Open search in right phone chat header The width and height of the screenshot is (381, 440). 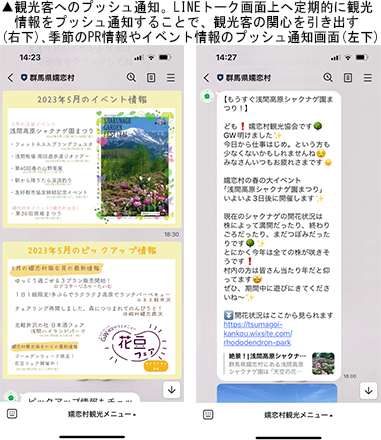point(328,78)
